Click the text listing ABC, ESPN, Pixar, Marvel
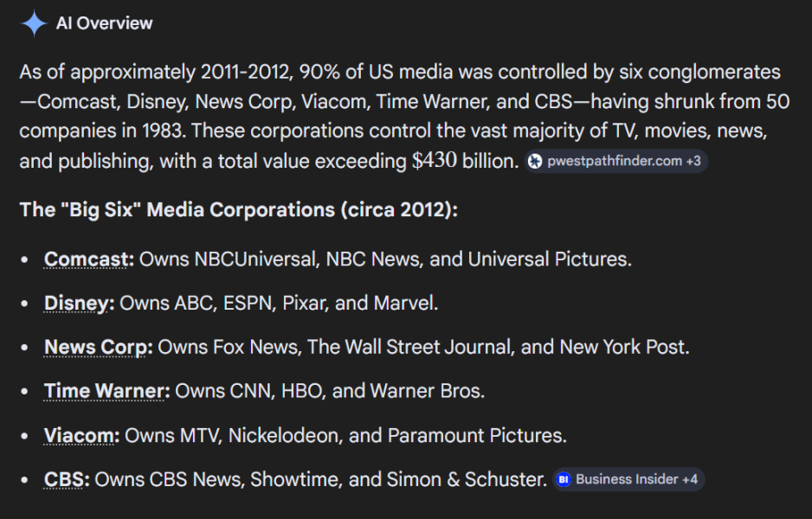This screenshot has height=519, width=812. [279, 304]
